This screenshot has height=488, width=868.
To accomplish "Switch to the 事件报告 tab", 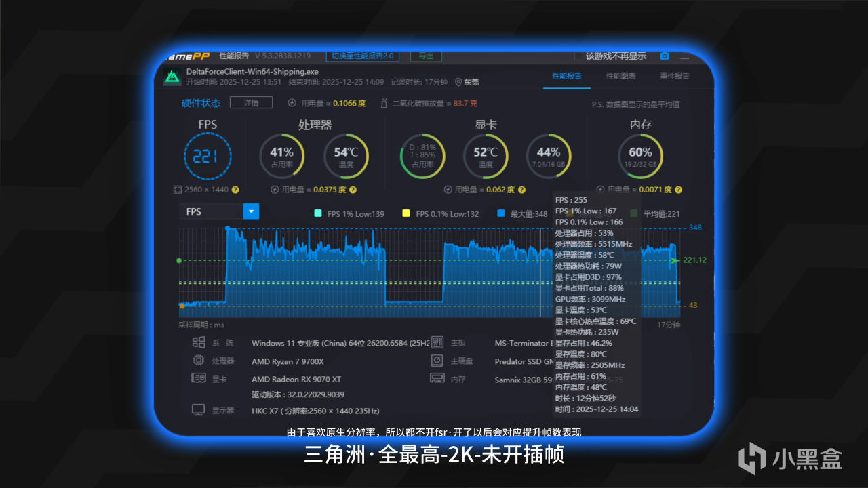I will [675, 76].
